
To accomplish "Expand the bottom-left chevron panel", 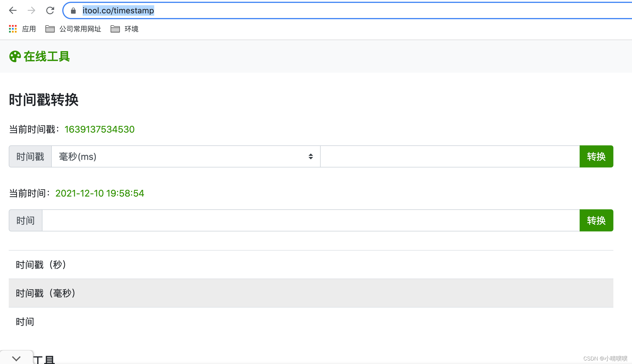I will pyautogui.click(x=16, y=358).
